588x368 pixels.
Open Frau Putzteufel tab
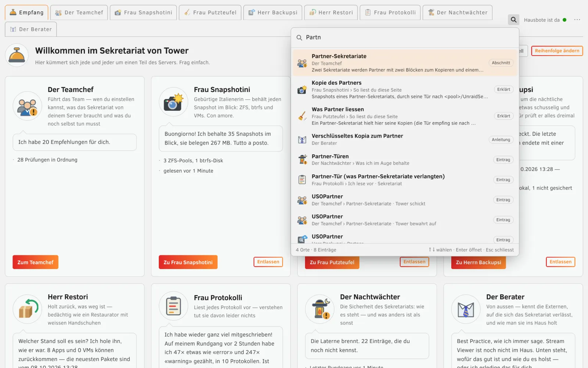tap(210, 13)
